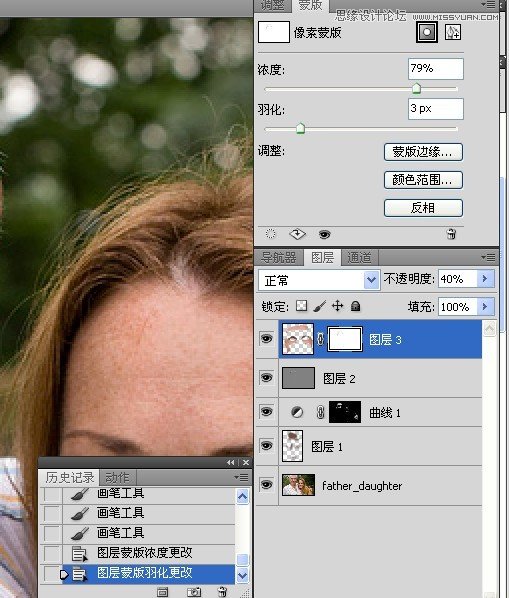Delete mask using Masks panel trash icon
509x598 pixels.
click(x=451, y=234)
